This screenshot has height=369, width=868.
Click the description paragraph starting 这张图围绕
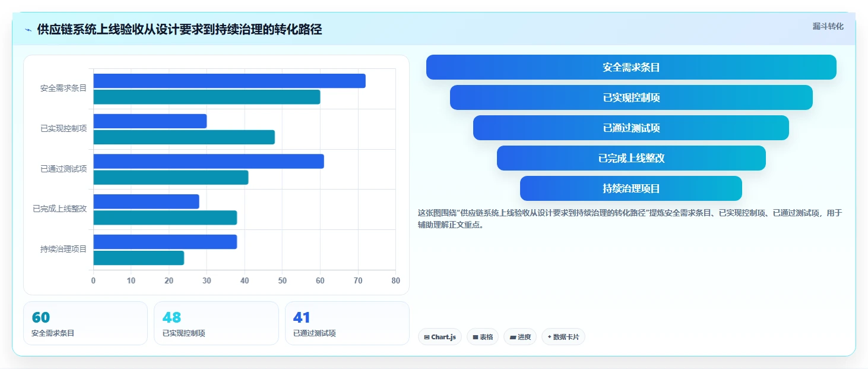630,219
